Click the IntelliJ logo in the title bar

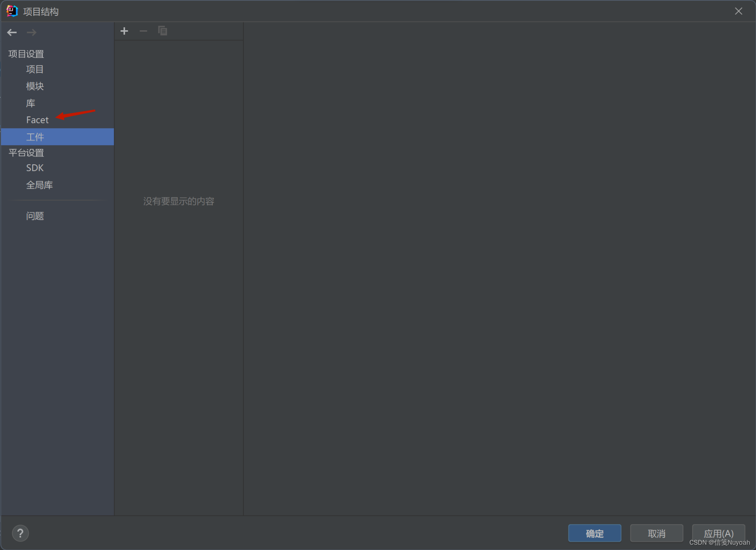[12, 11]
